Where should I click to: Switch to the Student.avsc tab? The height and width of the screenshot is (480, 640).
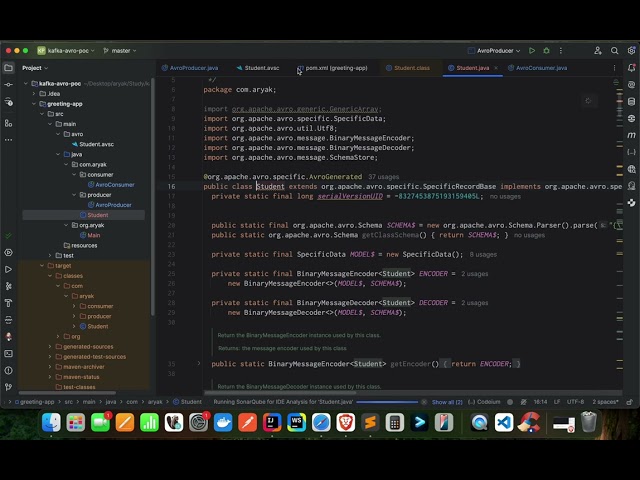click(261, 68)
